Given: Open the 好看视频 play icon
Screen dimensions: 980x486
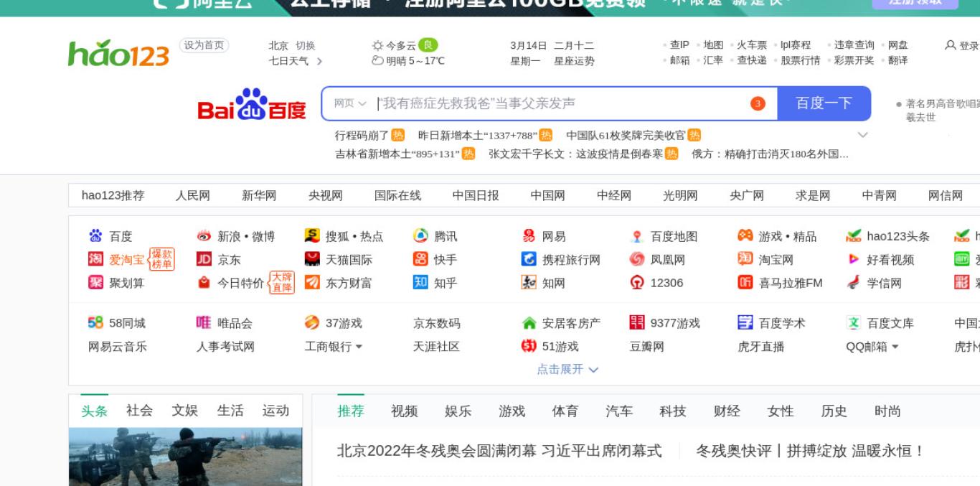Looking at the screenshot, I should coord(854,259).
